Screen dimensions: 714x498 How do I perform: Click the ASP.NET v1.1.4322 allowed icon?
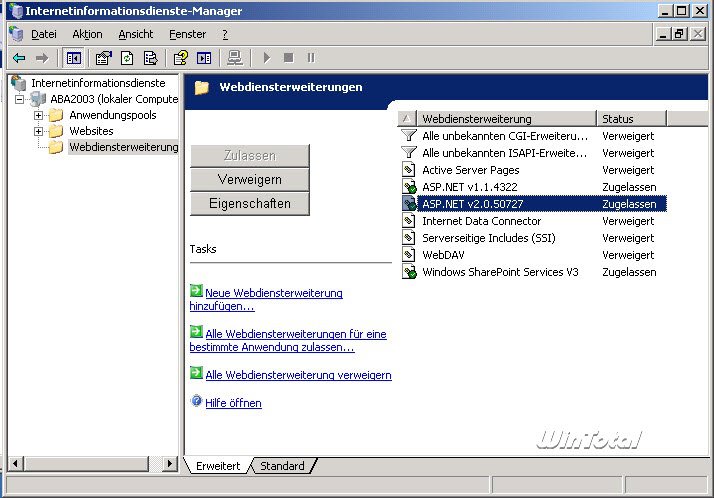point(409,187)
